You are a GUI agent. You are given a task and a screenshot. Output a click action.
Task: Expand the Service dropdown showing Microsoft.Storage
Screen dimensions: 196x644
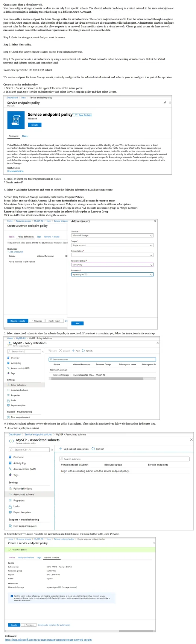[112, 236]
